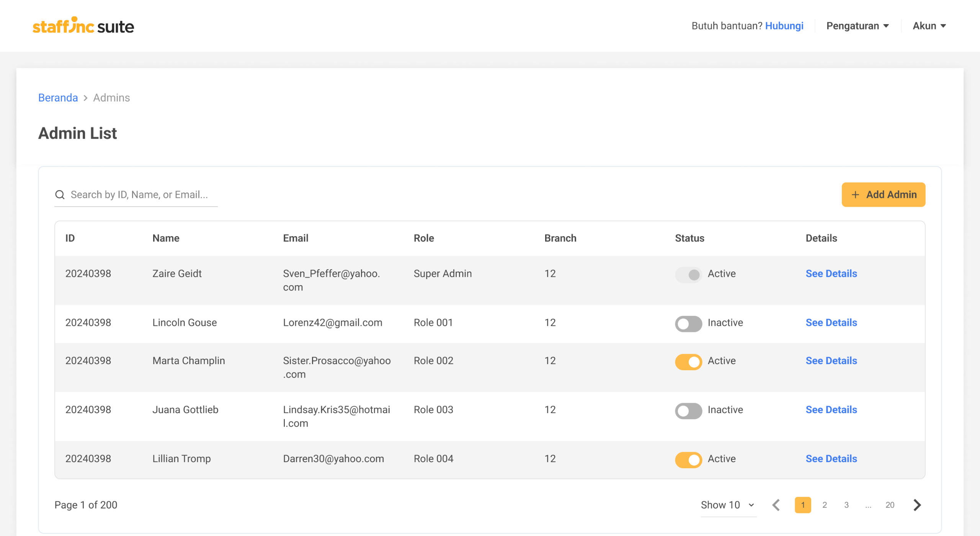Disable Marta Champlin active toggle
The width and height of the screenshot is (980, 536).
point(688,361)
